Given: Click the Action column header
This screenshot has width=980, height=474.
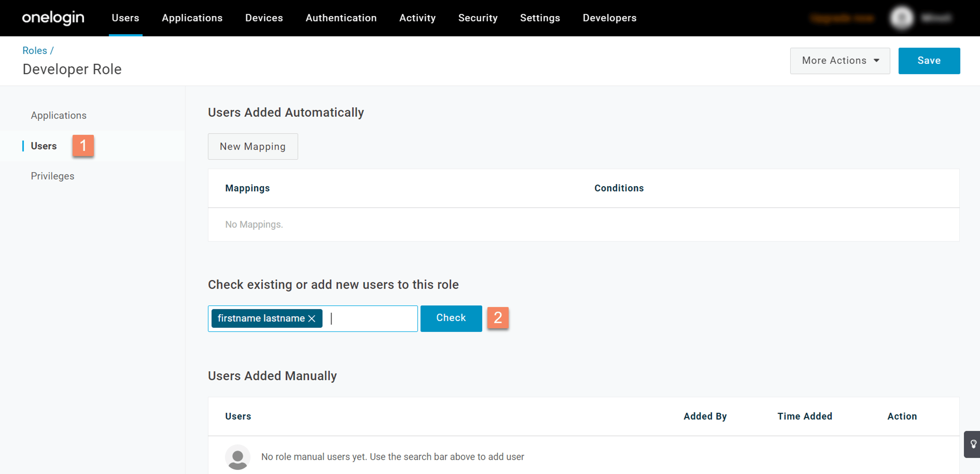Looking at the screenshot, I should (x=902, y=416).
